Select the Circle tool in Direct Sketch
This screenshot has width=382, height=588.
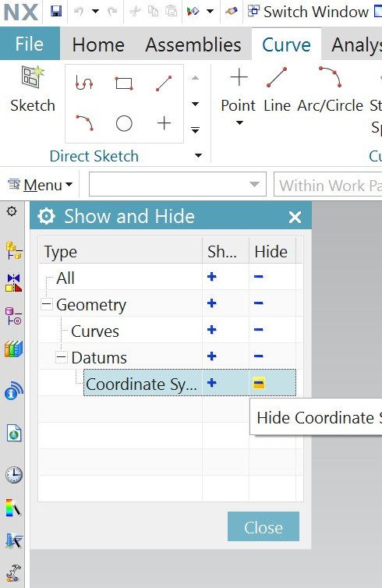(x=124, y=123)
